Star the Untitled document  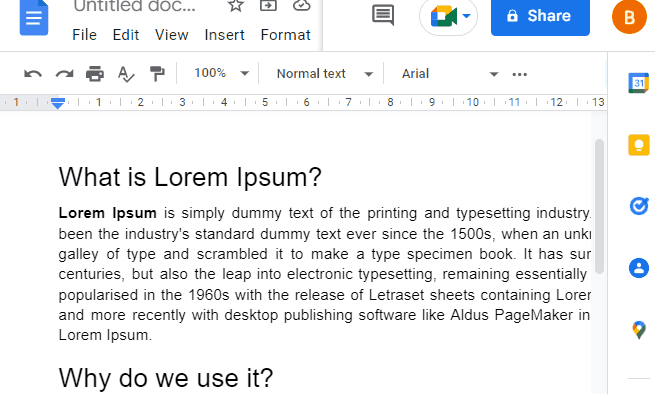click(236, 5)
